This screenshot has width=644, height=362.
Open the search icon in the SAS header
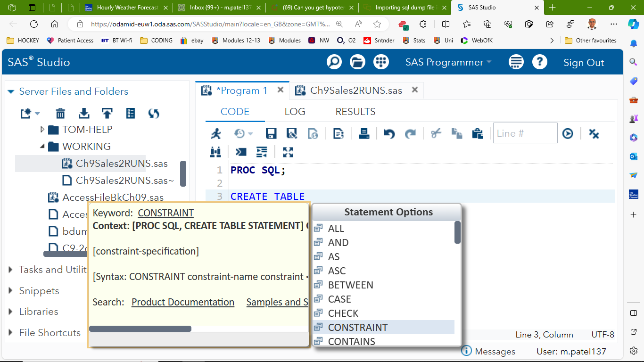pos(334,62)
